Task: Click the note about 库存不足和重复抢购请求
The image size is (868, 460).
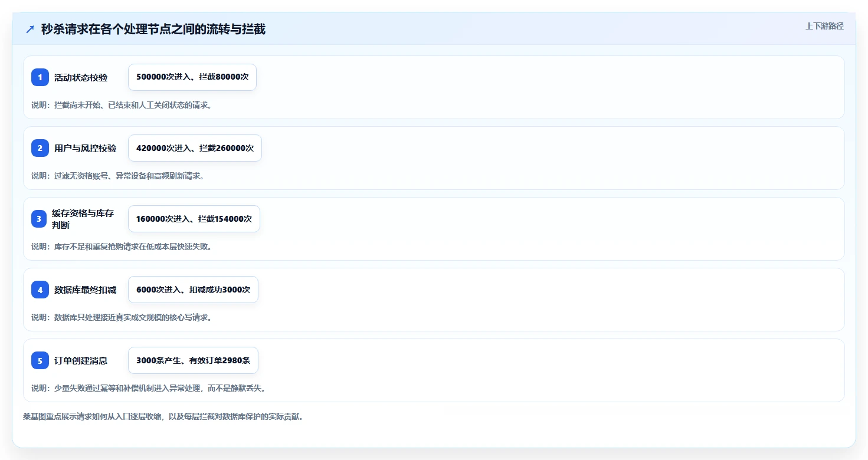Action: pos(122,247)
